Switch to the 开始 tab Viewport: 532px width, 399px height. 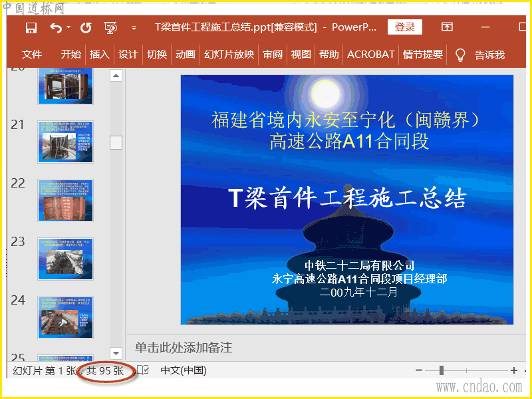71,55
